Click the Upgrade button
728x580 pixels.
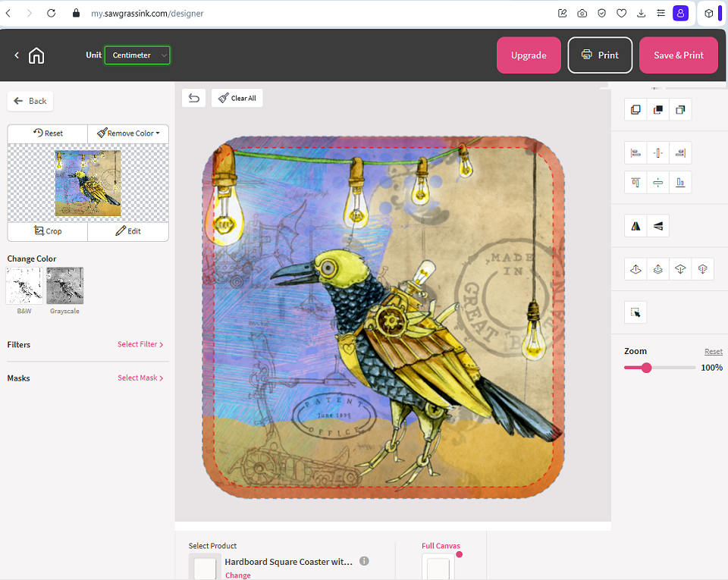click(529, 55)
